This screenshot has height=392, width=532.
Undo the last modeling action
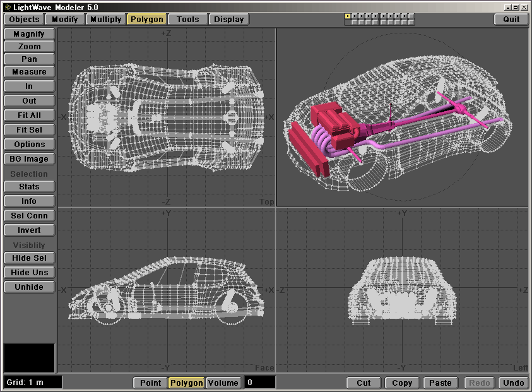point(513,383)
